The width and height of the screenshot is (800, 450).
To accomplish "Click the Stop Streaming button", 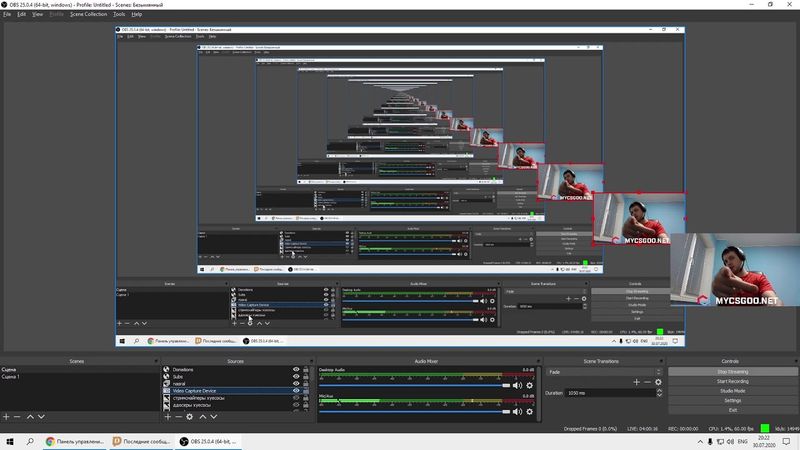I will [733, 371].
